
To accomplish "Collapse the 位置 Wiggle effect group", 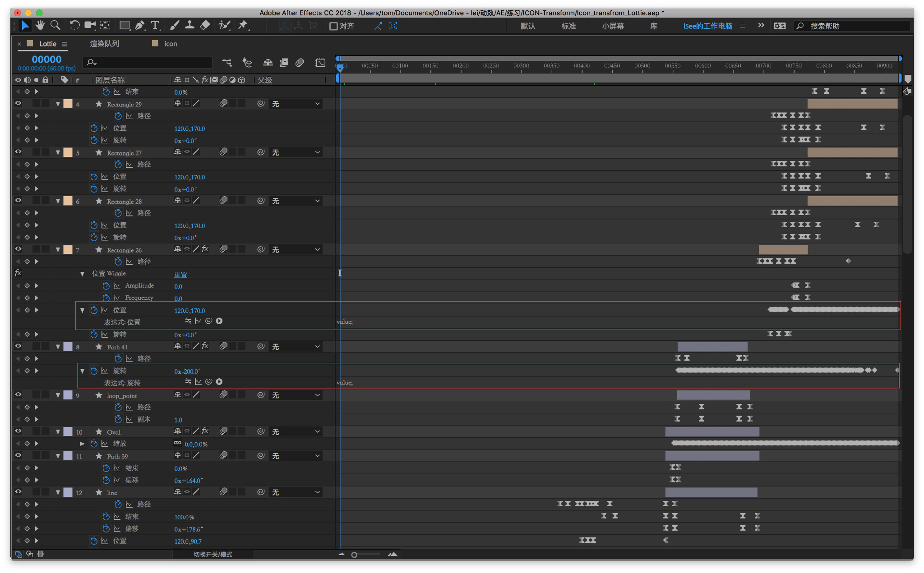I will click(82, 274).
